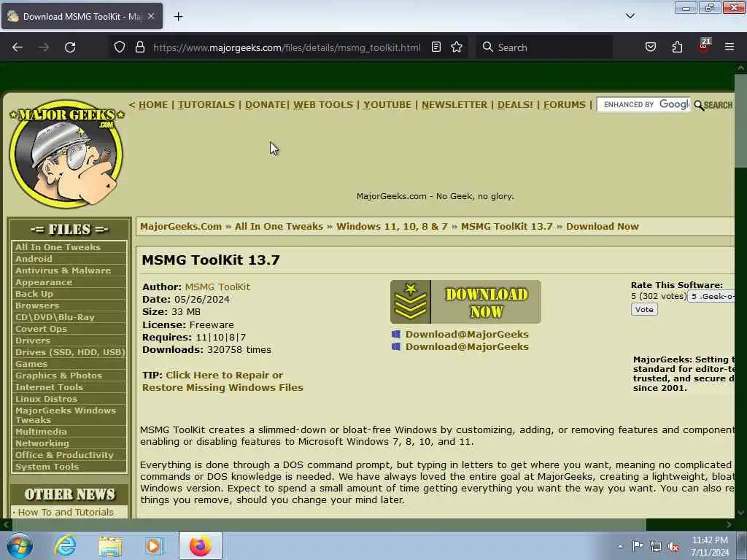Open DONATE in site navigation

tap(266, 105)
